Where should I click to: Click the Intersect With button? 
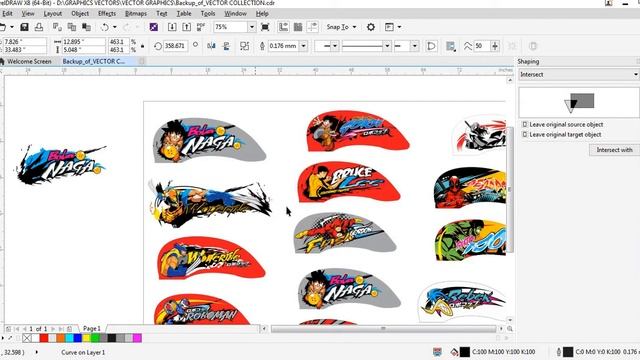tap(614, 150)
